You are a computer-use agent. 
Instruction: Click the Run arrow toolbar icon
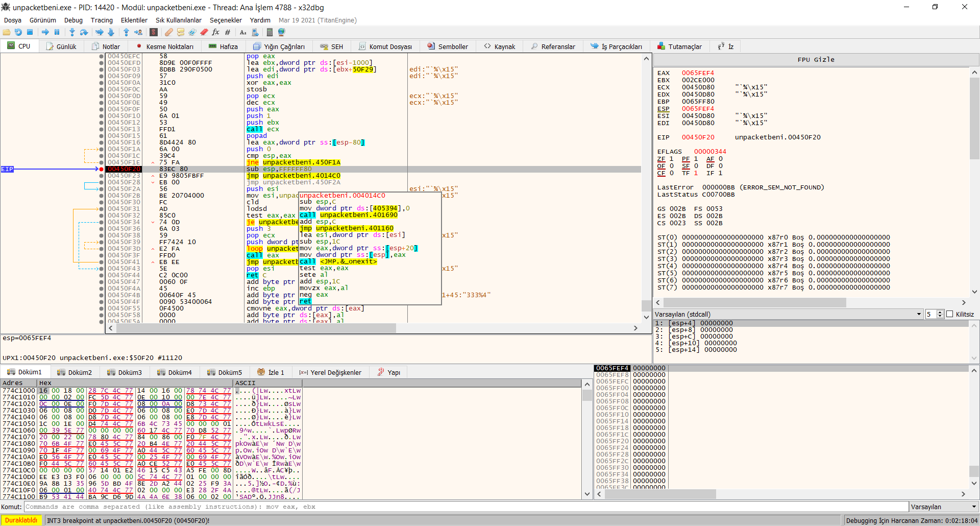(x=45, y=32)
